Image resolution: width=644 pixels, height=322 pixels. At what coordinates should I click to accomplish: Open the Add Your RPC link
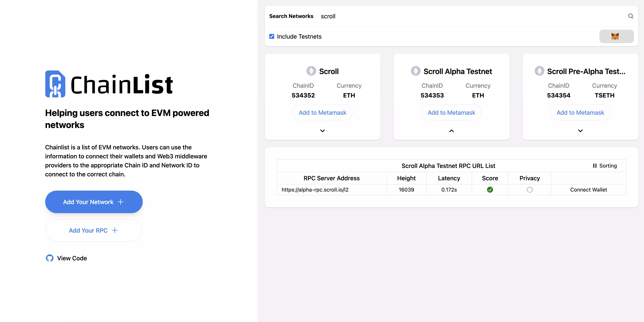[x=94, y=230]
